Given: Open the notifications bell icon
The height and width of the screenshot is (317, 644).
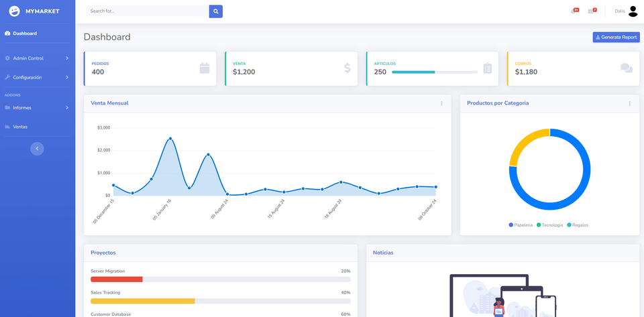Looking at the screenshot, I should click(x=574, y=11).
